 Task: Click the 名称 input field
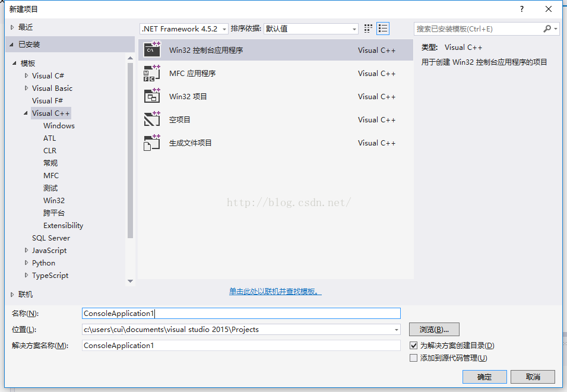[241, 313]
